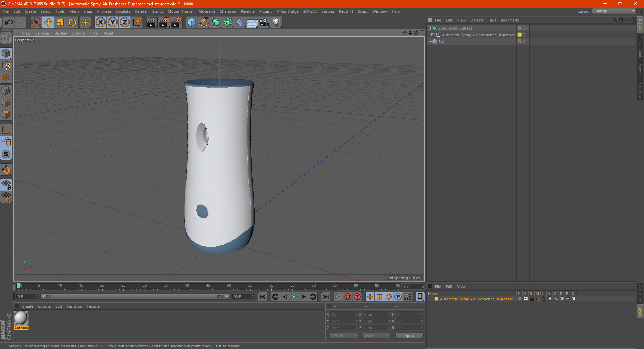Open the Content Browser side tab

tap(640, 63)
